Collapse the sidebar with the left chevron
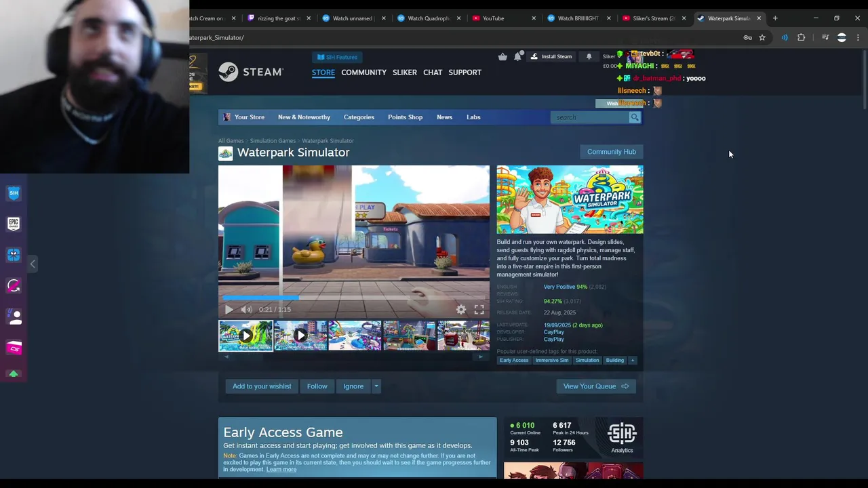The image size is (868, 488). [x=32, y=264]
